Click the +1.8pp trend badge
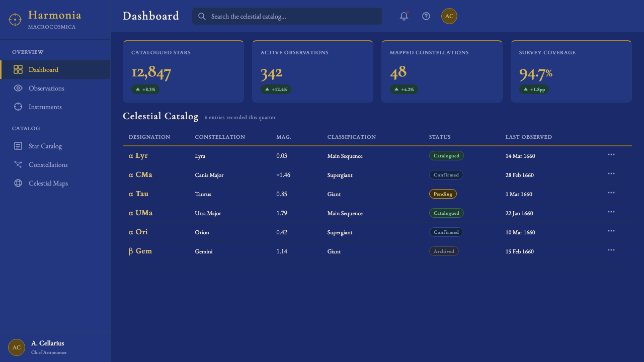Screen dimensions: 644x362 (x=534, y=89)
